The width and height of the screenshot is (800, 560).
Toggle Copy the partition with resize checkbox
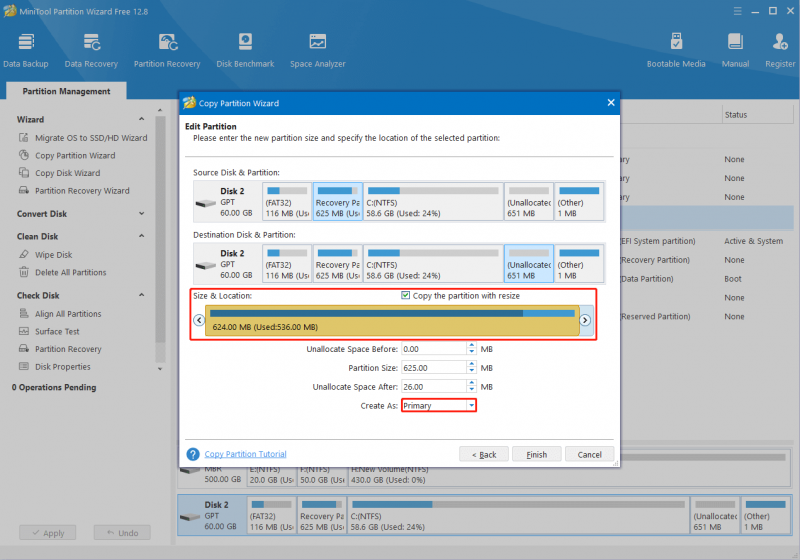click(406, 295)
